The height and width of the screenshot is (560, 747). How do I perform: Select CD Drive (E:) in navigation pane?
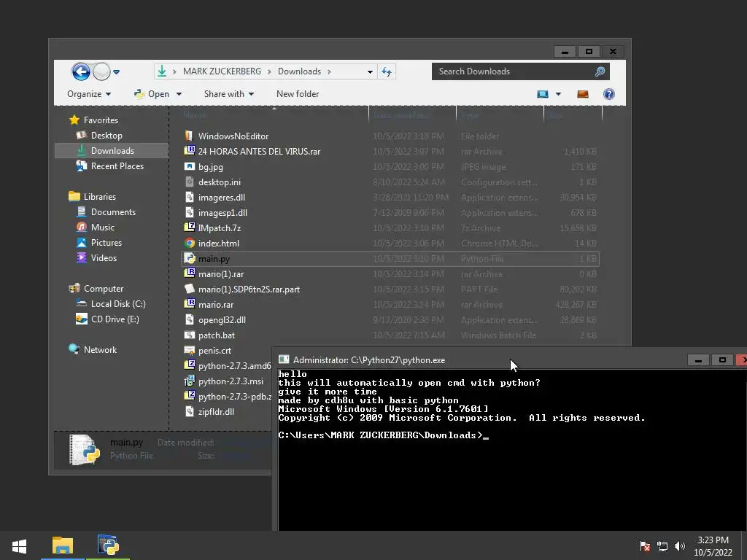click(108, 319)
